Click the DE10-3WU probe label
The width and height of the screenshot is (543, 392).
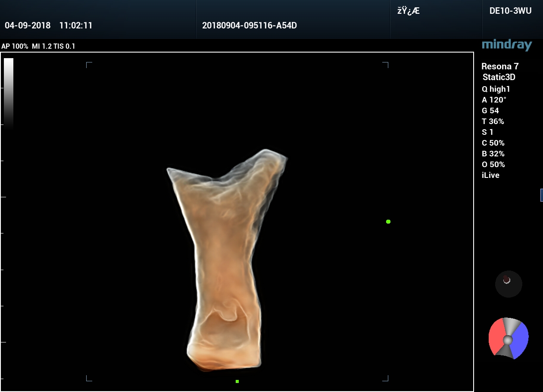pyautogui.click(x=510, y=11)
